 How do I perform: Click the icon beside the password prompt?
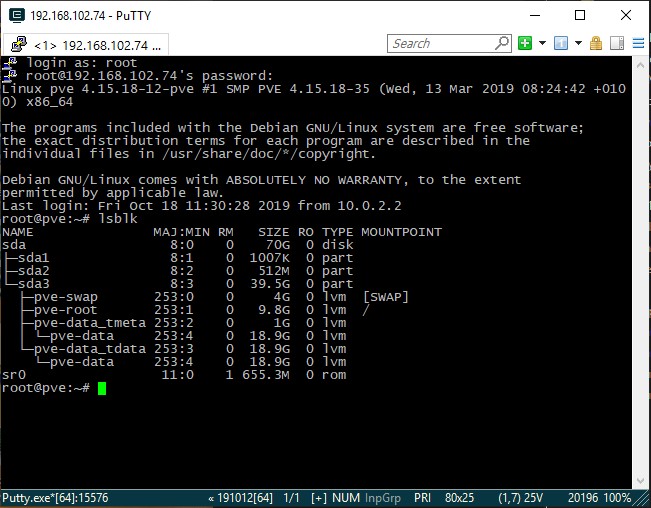point(10,76)
